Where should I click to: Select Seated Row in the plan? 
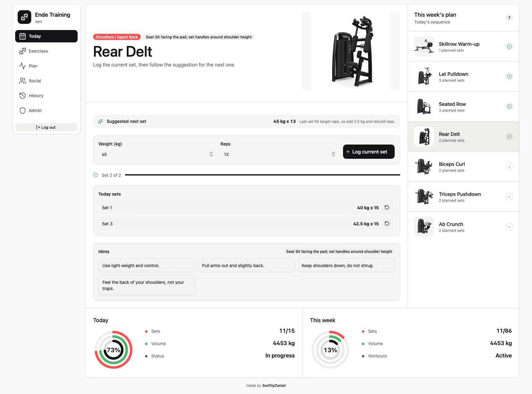pos(464,106)
